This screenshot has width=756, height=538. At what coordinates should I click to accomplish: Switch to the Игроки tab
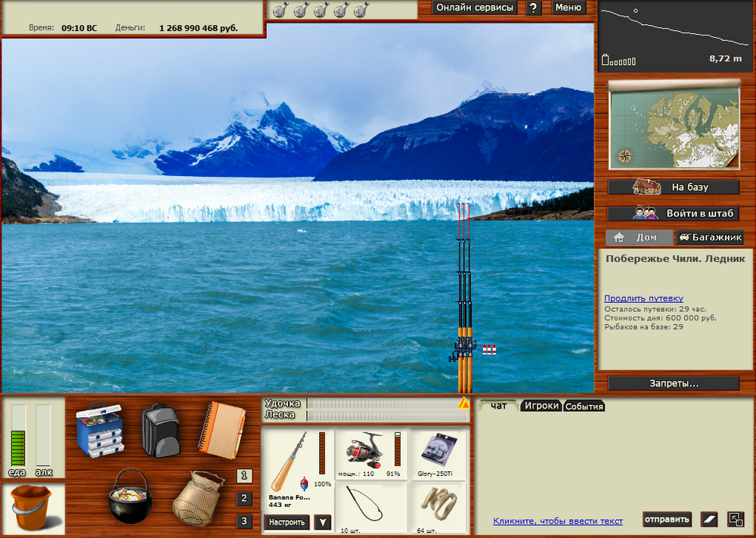point(542,406)
